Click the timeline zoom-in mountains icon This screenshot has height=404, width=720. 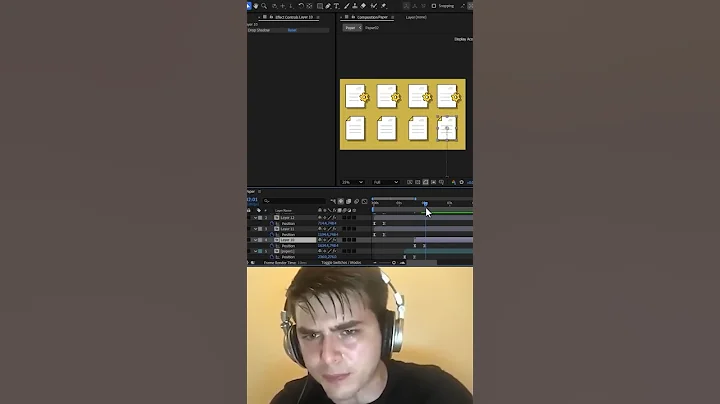[403, 263]
